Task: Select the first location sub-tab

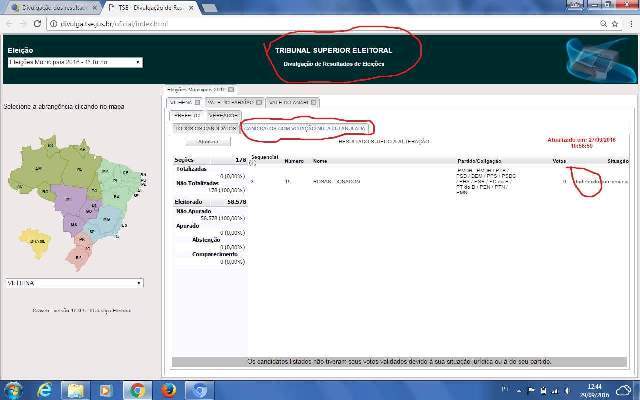Action: click(x=184, y=102)
